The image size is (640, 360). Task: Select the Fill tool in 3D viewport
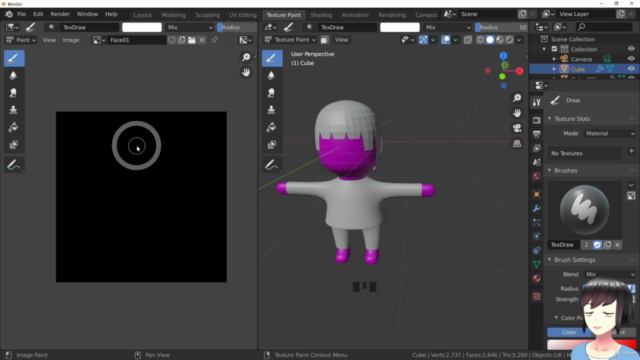(271, 127)
